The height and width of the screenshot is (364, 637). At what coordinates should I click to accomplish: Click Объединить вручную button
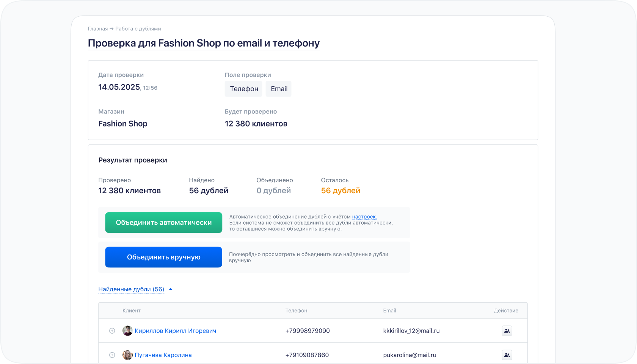point(164,257)
